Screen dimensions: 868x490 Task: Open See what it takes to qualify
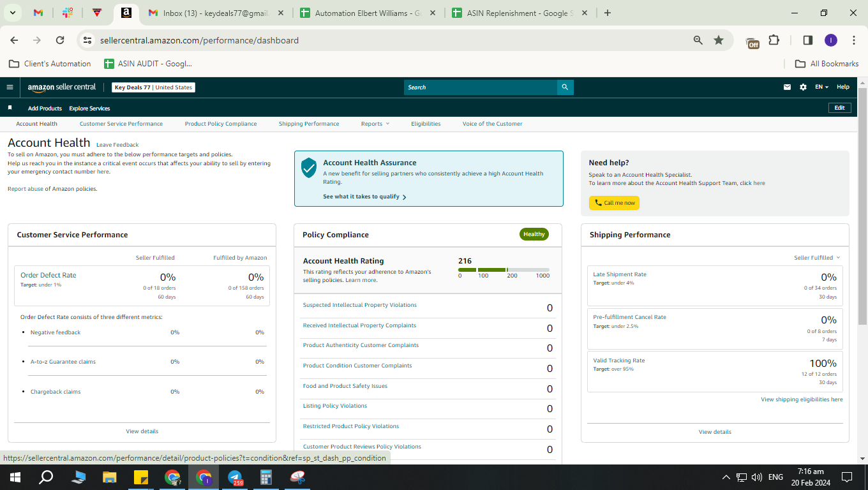click(364, 197)
